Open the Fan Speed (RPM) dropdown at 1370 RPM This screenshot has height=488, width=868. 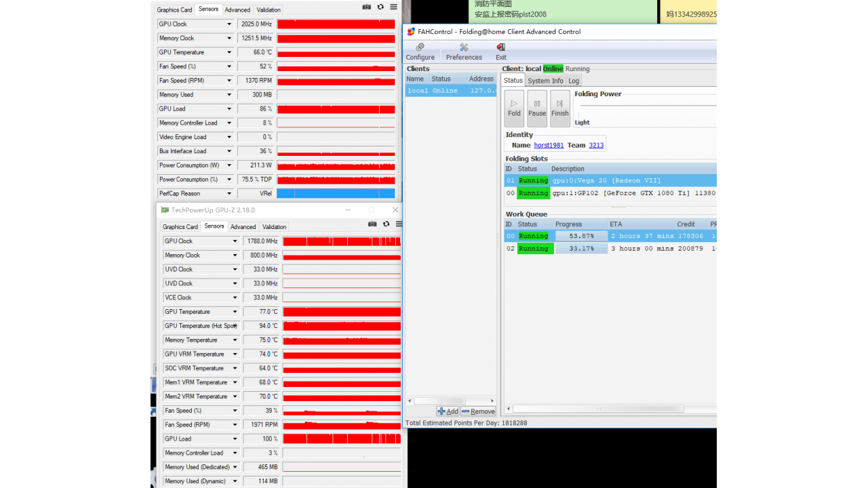(x=229, y=81)
